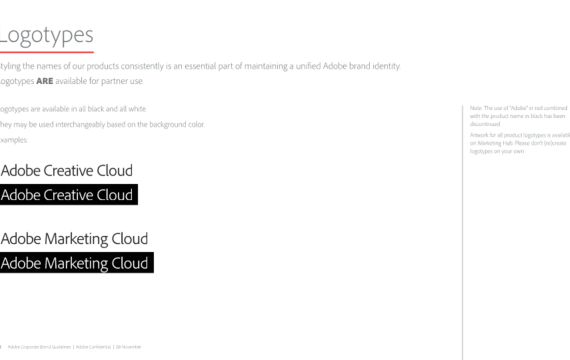Screen dimensions: 570x360
Task: Click the words 'Adobe brand identity'
Action: pyautogui.click(x=362, y=66)
